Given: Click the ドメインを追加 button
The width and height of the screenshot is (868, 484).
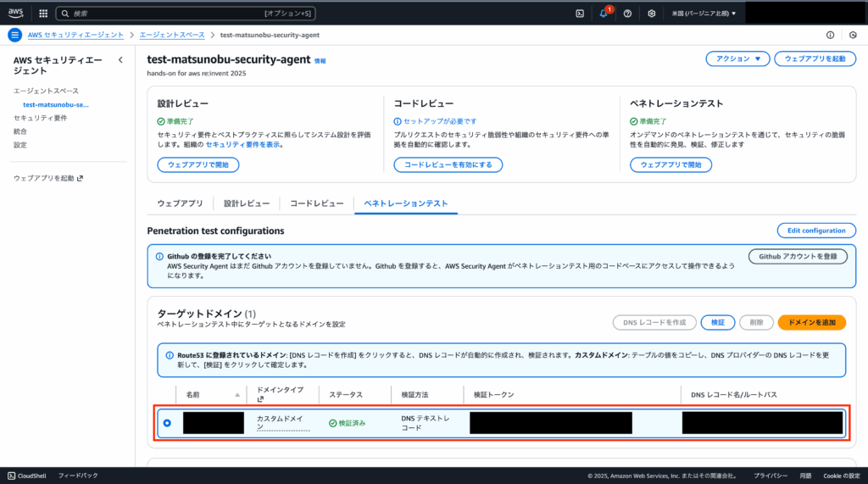Looking at the screenshot, I should (x=811, y=322).
